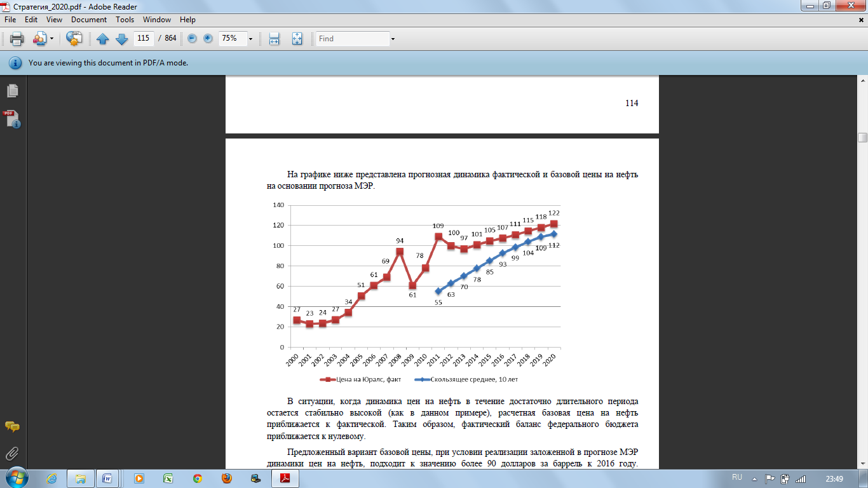Open the Windows Start menu

point(15,478)
